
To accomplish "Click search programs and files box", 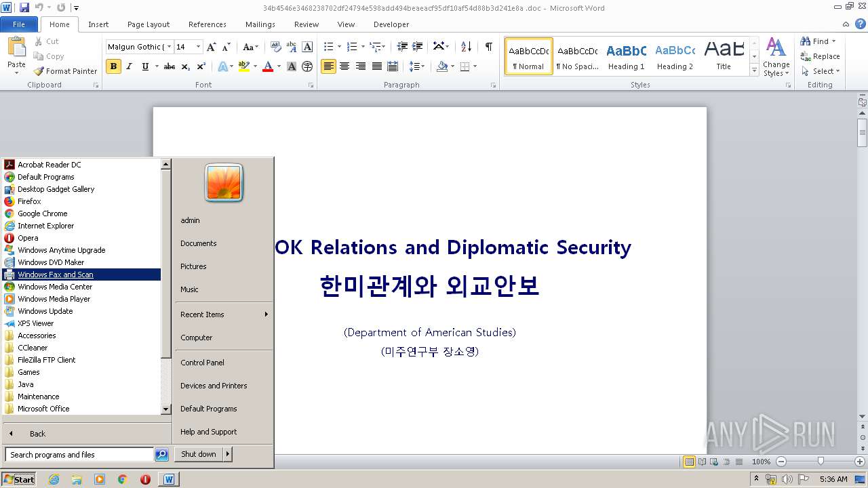I will pos(79,455).
